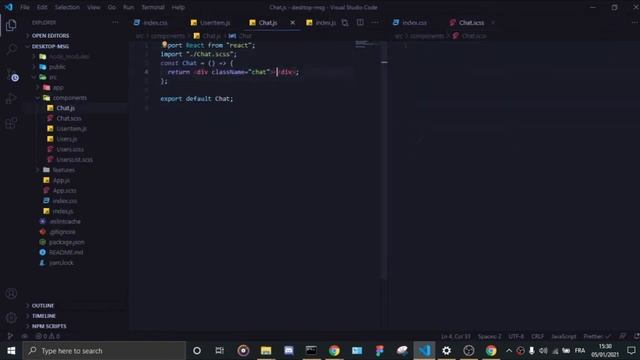Collapse the DESKTOP-MSG root folder

tap(50, 46)
